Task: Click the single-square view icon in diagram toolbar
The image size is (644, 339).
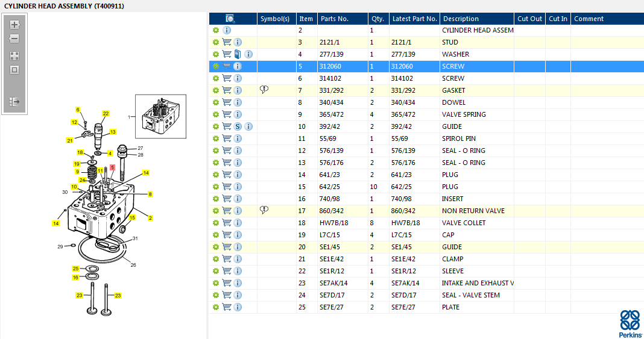Action: [14, 70]
